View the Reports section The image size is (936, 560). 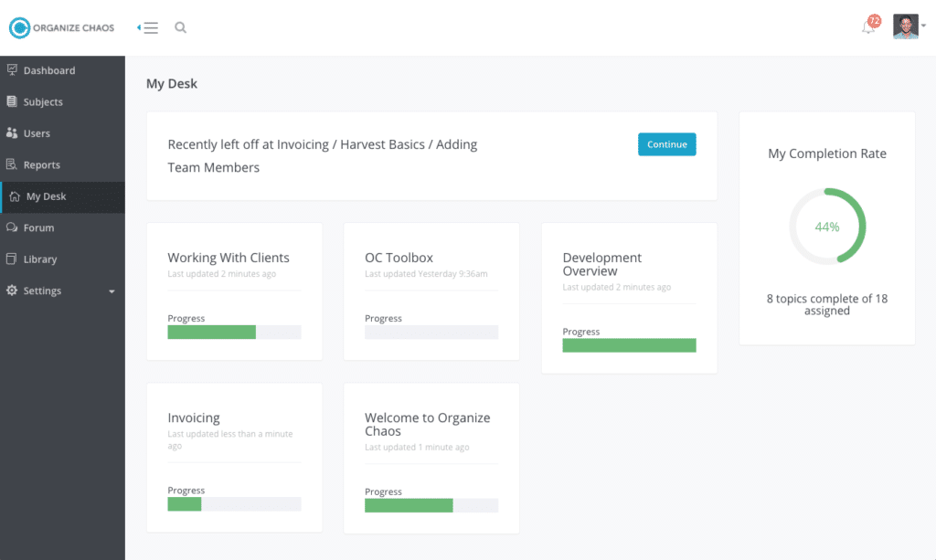41,164
